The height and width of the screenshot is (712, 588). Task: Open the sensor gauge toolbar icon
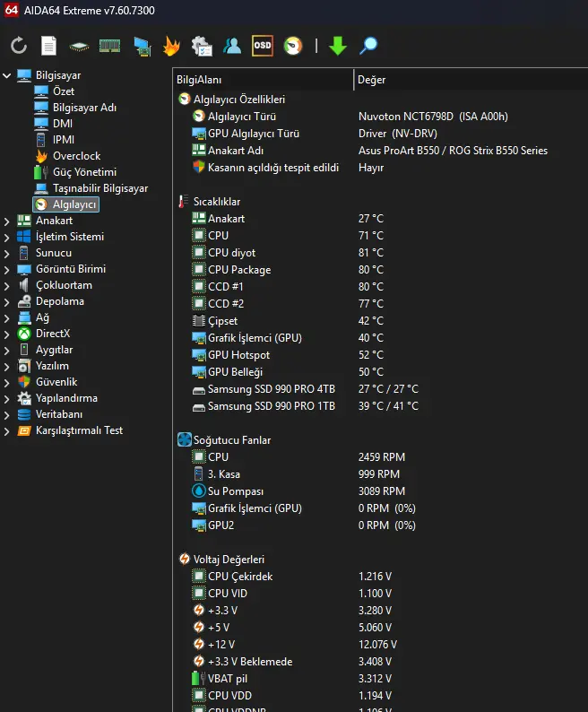point(293,46)
